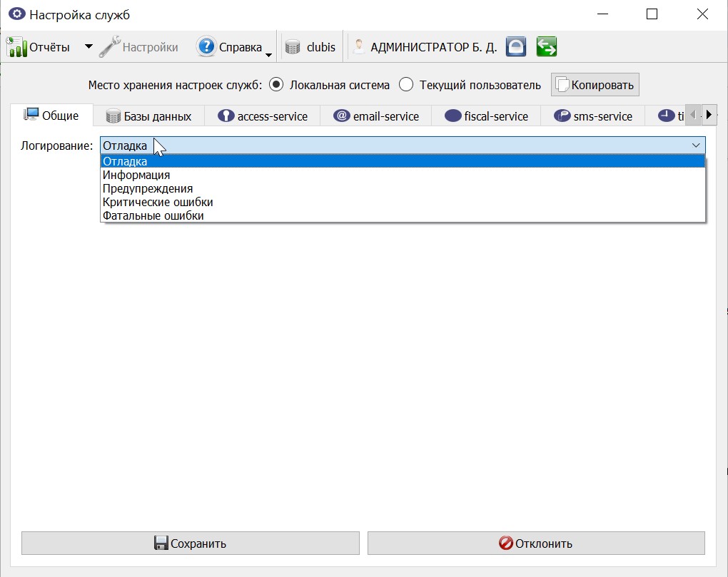728x577 pixels.
Task: Select Текущий пользователь radio button
Action: (x=406, y=85)
